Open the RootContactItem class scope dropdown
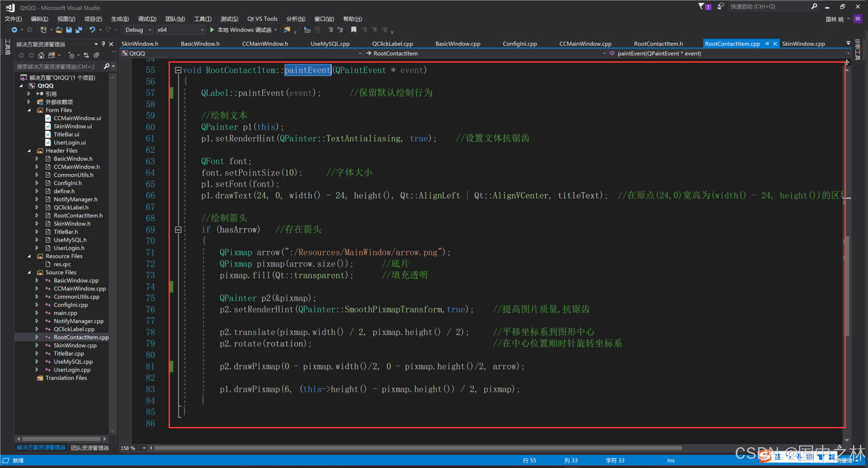Image resolution: width=868 pixels, height=468 pixels. pyautogui.click(x=485, y=53)
